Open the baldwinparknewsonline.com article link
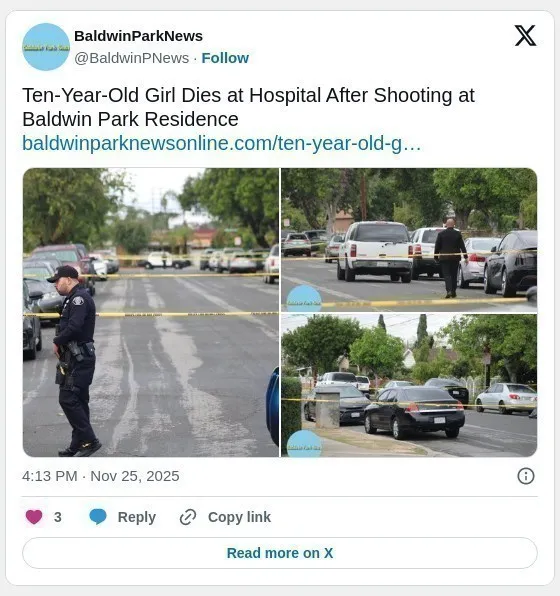The image size is (560, 596). click(222, 143)
